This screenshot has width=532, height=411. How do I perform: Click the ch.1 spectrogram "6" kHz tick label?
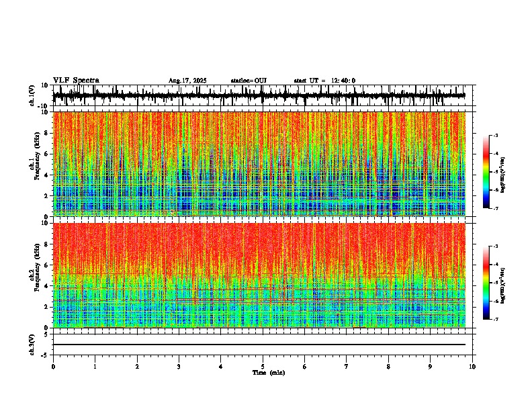(x=47, y=154)
